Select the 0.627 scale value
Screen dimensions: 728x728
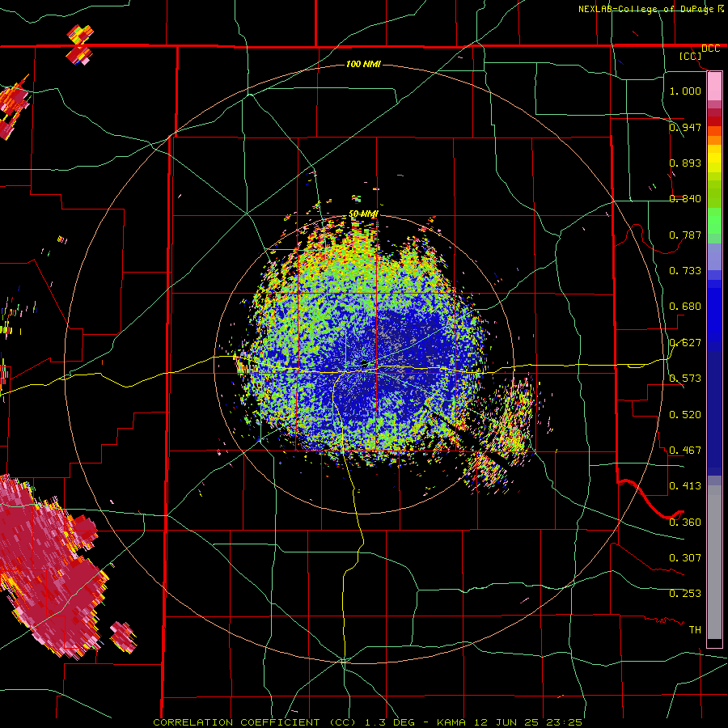685,343
